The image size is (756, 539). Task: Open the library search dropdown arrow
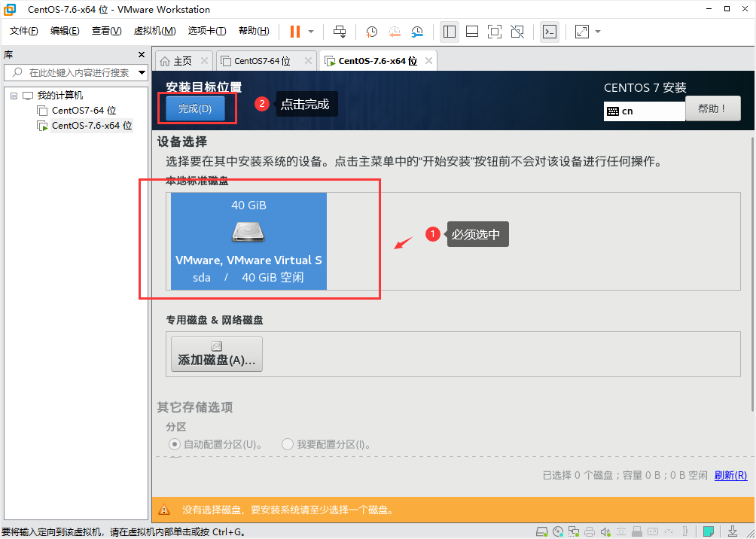coord(142,73)
